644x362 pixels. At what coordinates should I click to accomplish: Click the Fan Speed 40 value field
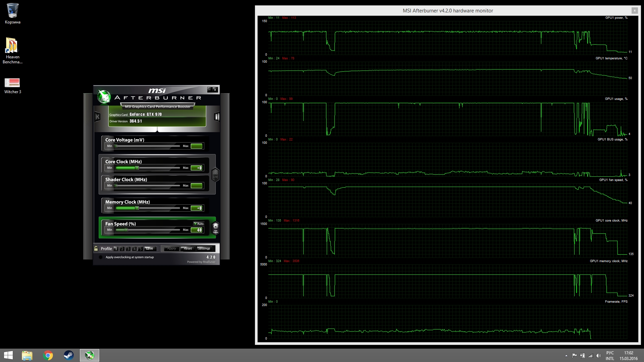[197, 230]
